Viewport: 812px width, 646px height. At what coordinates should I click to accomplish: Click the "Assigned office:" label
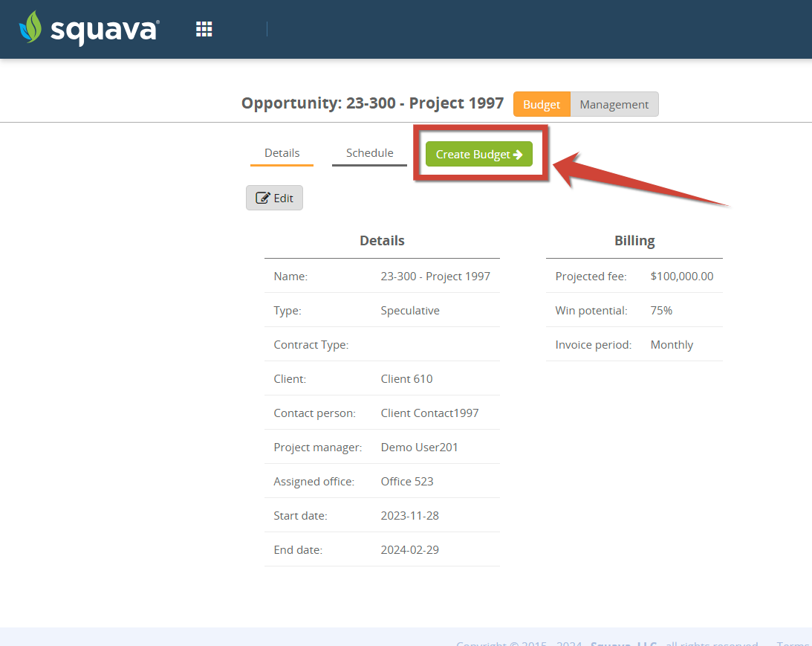click(314, 481)
